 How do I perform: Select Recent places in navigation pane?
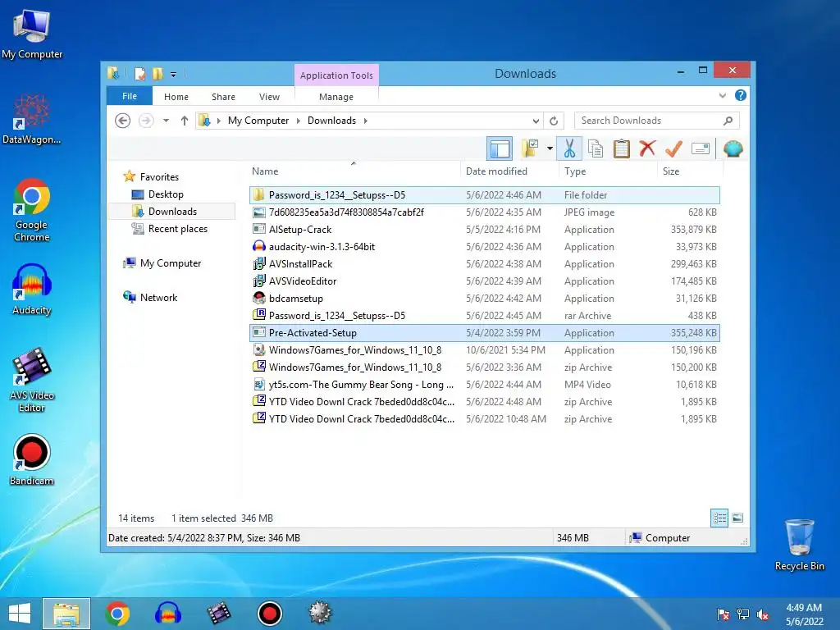point(177,229)
